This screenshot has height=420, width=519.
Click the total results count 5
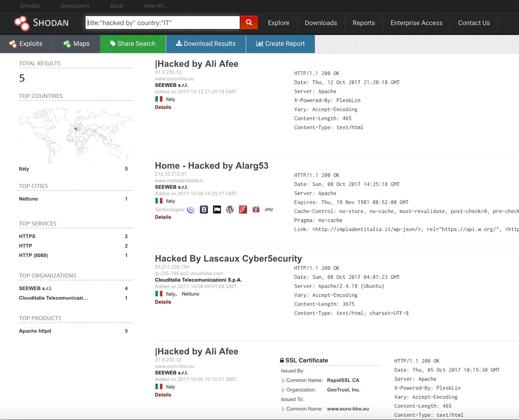click(x=22, y=78)
